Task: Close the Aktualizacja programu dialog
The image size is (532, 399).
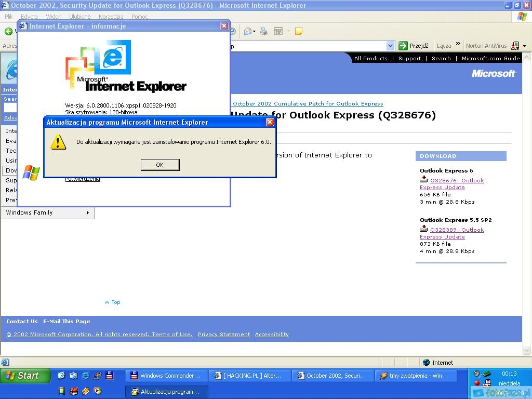Action: 270,122
